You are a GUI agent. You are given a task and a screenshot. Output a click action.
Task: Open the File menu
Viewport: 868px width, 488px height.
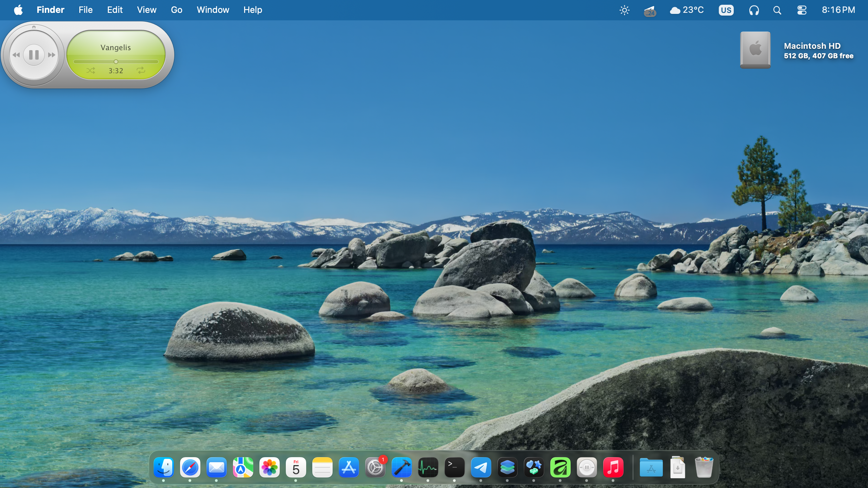(85, 10)
